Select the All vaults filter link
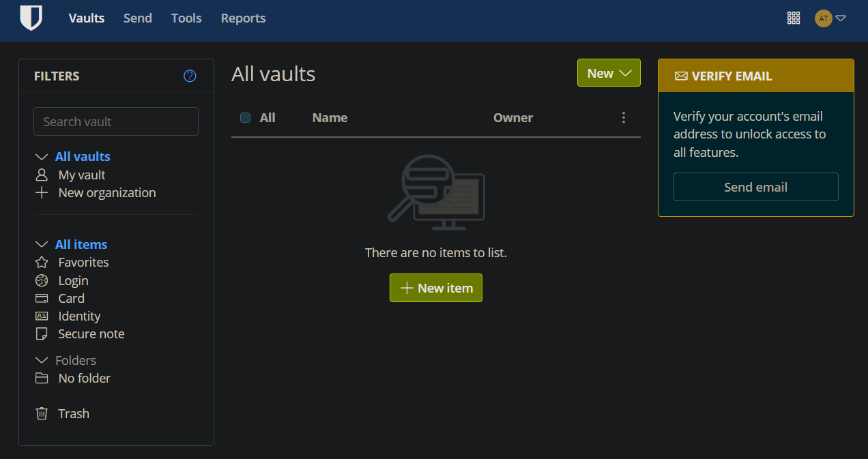The image size is (868, 459). 83,156
